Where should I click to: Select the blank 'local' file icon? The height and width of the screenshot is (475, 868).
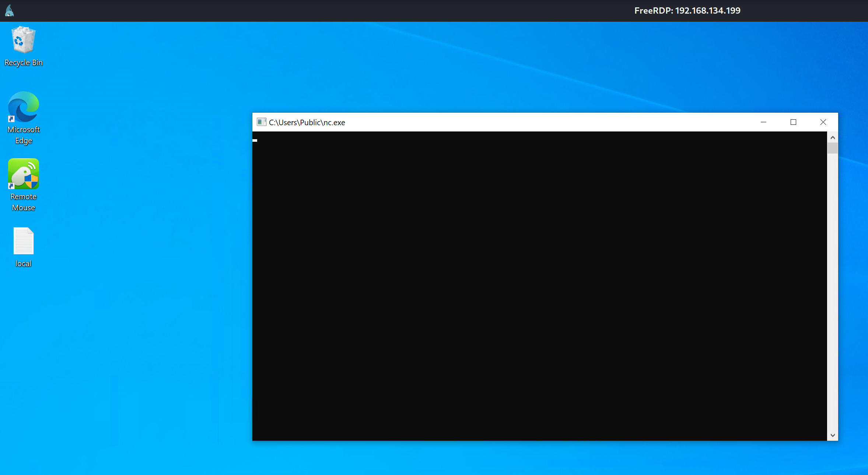click(x=24, y=241)
